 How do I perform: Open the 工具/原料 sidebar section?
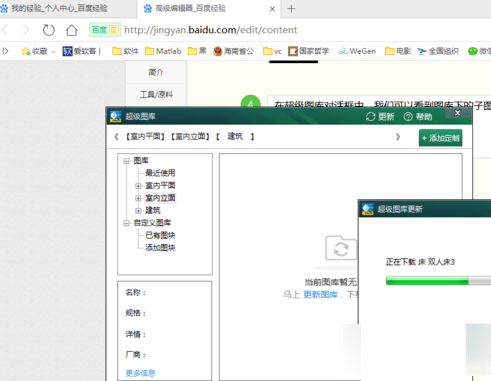156,95
